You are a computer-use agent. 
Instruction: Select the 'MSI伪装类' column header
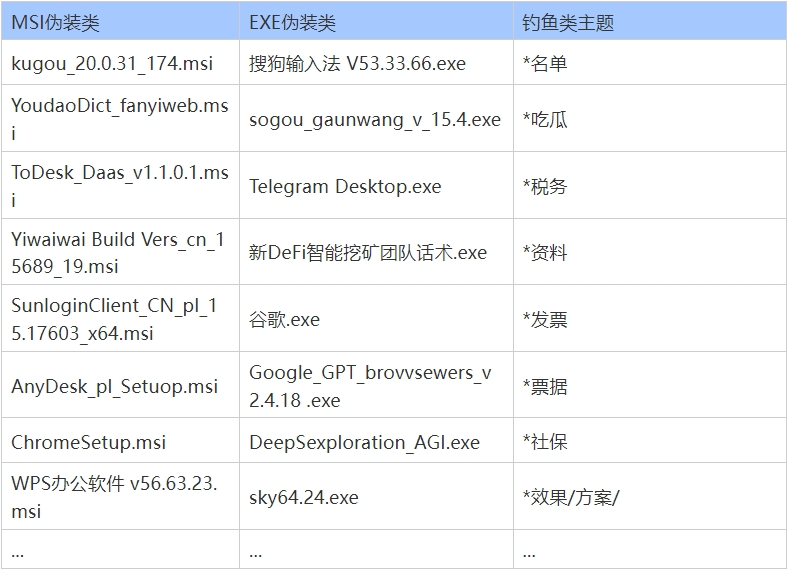coord(120,21)
